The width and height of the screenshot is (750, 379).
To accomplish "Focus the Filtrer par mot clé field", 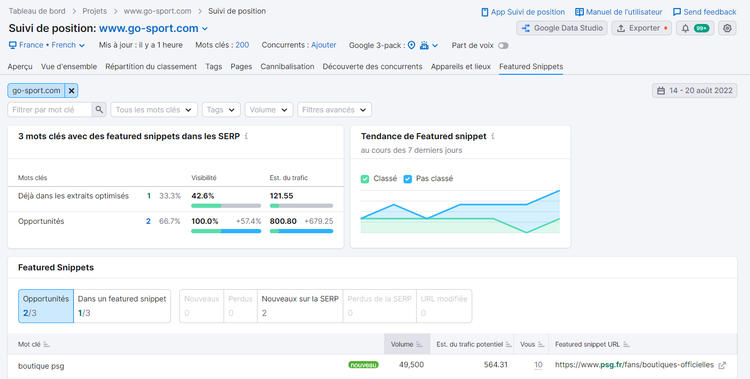I will (50, 110).
